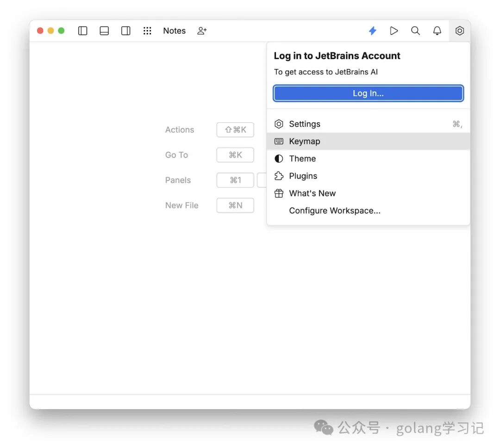
Task: Click the Settings hexagon icon in menu
Action: click(x=279, y=124)
